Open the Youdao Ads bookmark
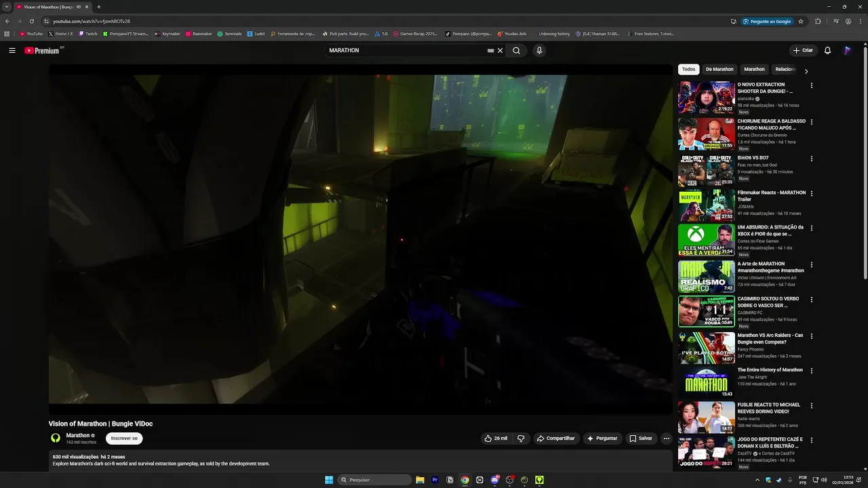 512,33
